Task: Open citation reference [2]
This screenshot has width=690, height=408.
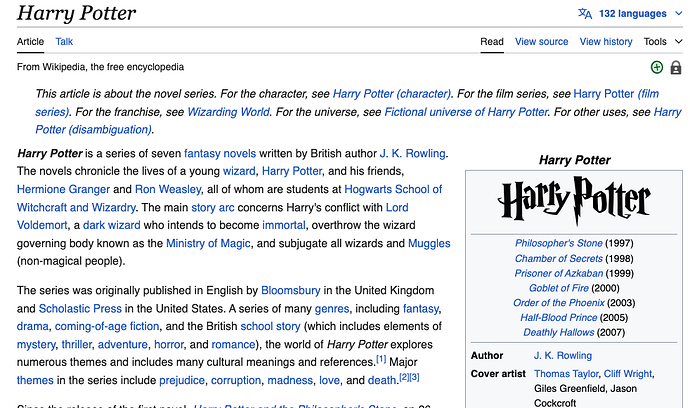Action: (404, 377)
